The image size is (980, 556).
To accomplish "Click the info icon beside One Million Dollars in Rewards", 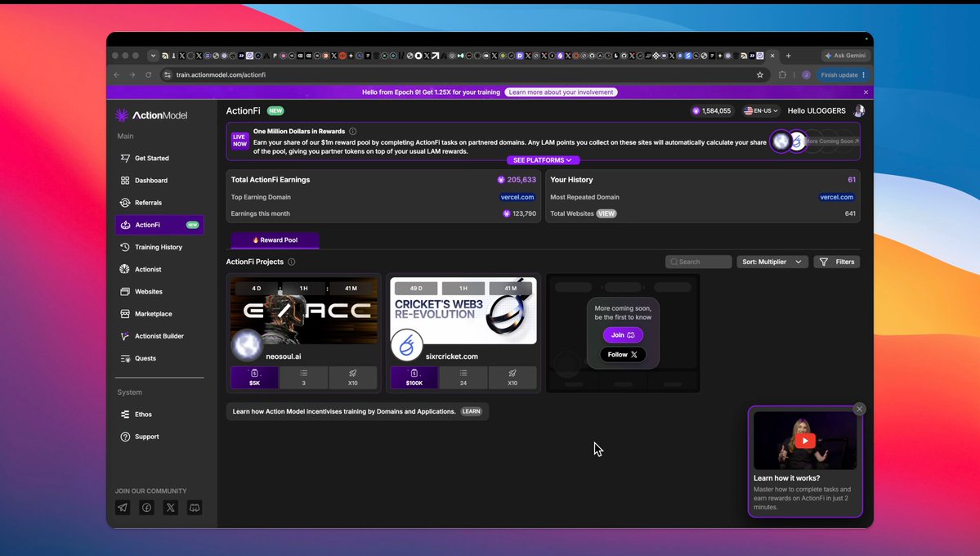I will (x=352, y=132).
